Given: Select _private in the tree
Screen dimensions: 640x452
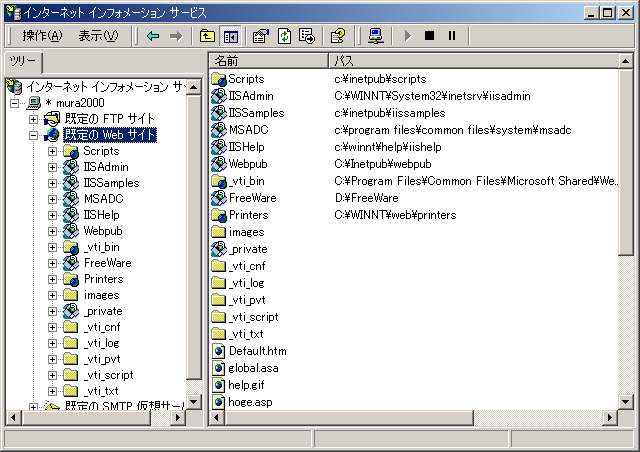Looking at the screenshot, I should (103, 311).
